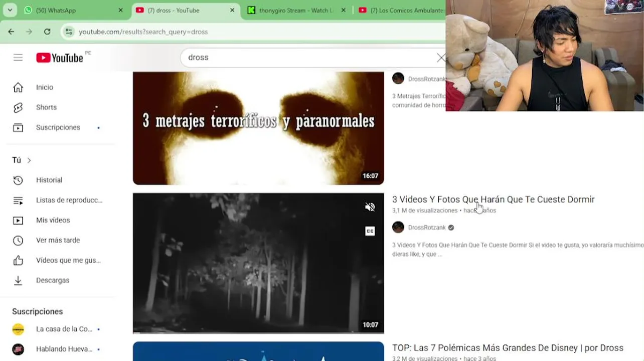Open La casa de la Co... channel avatar
Screen dimensions: 644x361
click(18, 329)
